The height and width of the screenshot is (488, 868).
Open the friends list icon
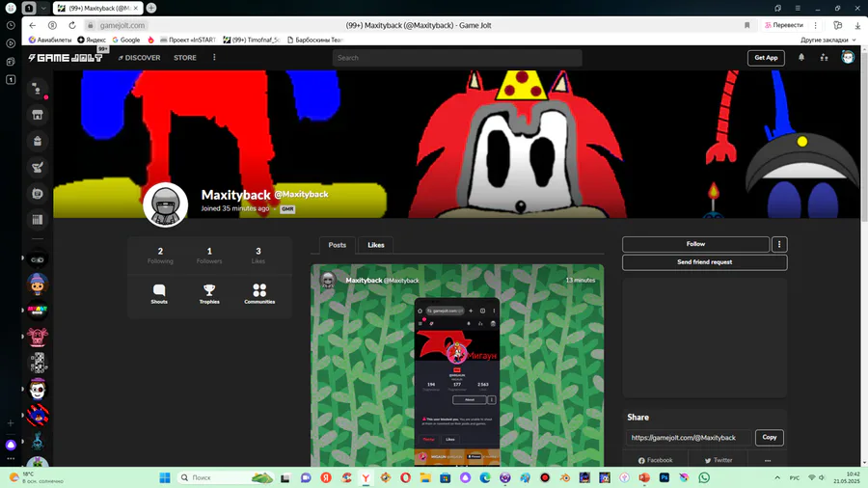coord(825,57)
